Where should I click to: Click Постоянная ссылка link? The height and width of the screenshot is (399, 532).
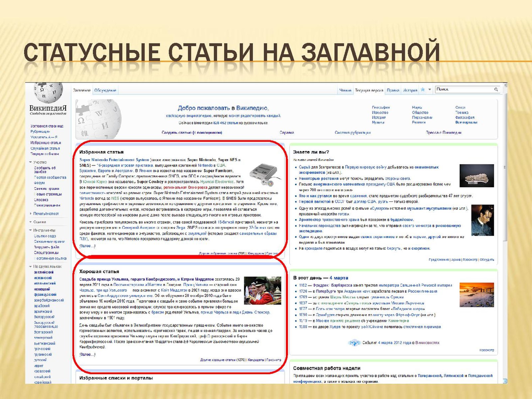click(50, 258)
